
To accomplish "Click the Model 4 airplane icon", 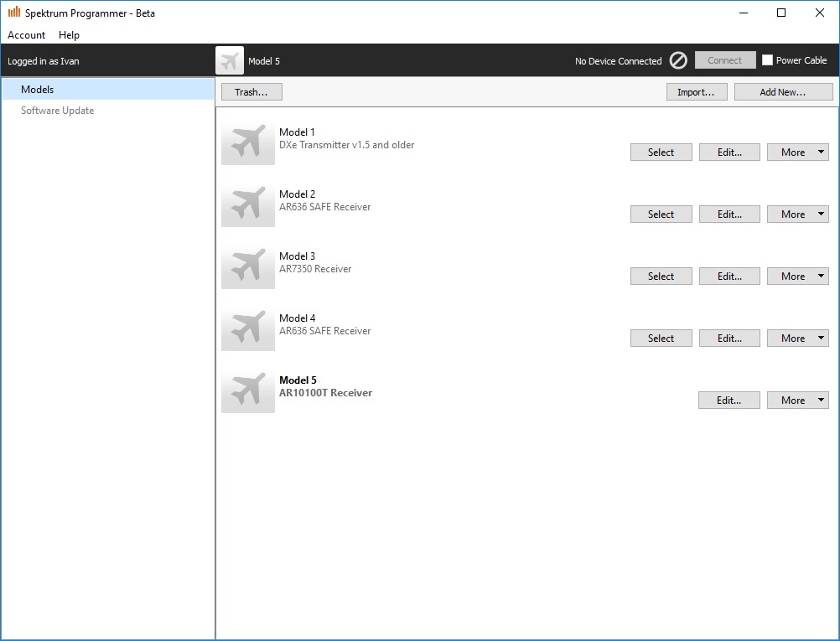I will point(247,330).
